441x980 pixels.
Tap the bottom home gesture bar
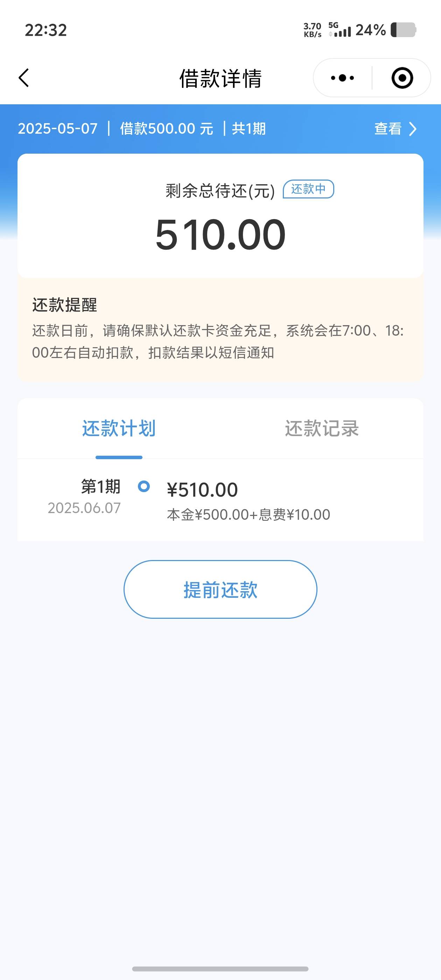point(220,968)
